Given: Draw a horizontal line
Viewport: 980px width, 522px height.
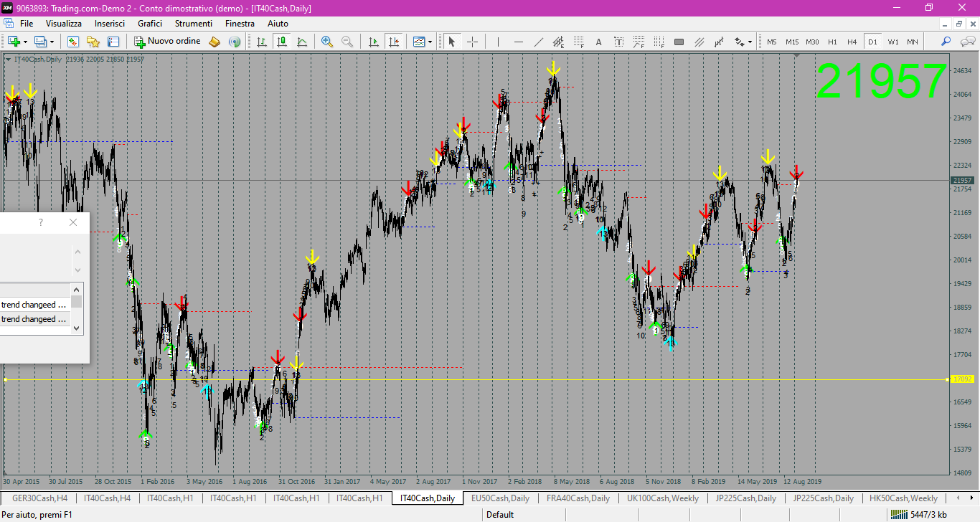Looking at the screenshot, I should (x=518, y=42).
